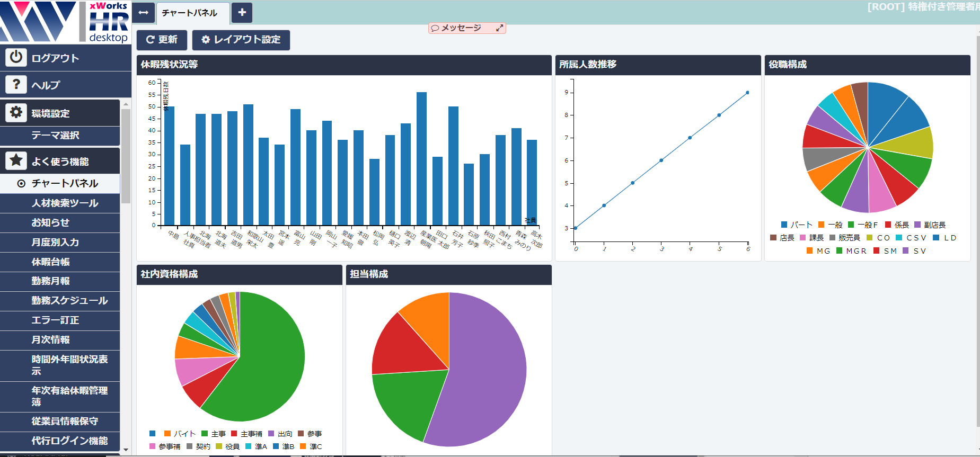
Task: Click the logout power icon
Action: [x=16, y=57]
